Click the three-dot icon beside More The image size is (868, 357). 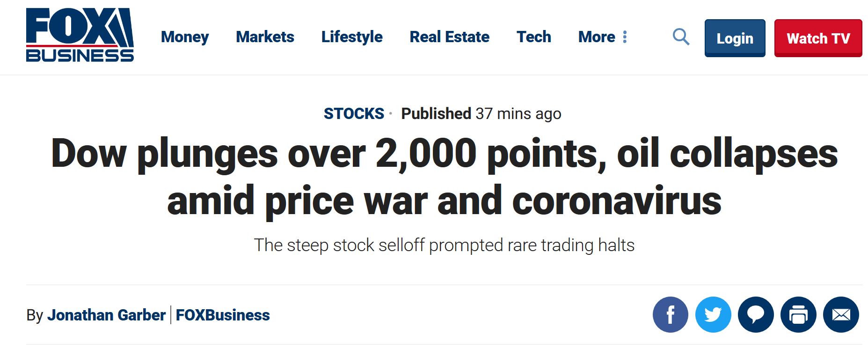tap(625, 37)
